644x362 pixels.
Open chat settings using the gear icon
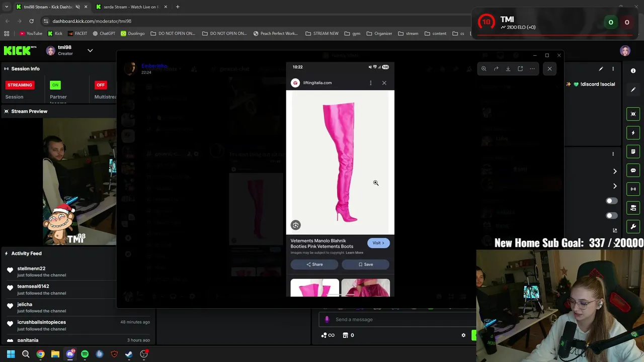463,335
